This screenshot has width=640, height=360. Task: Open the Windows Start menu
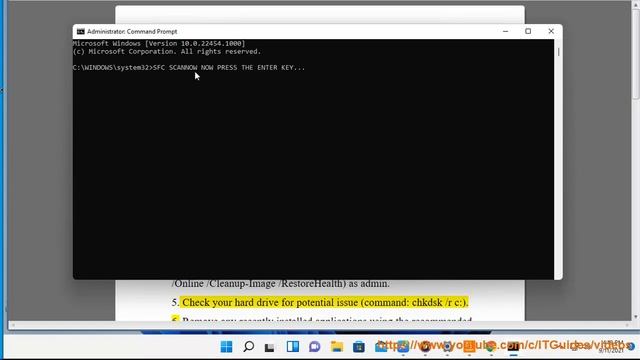pos(226,347)
